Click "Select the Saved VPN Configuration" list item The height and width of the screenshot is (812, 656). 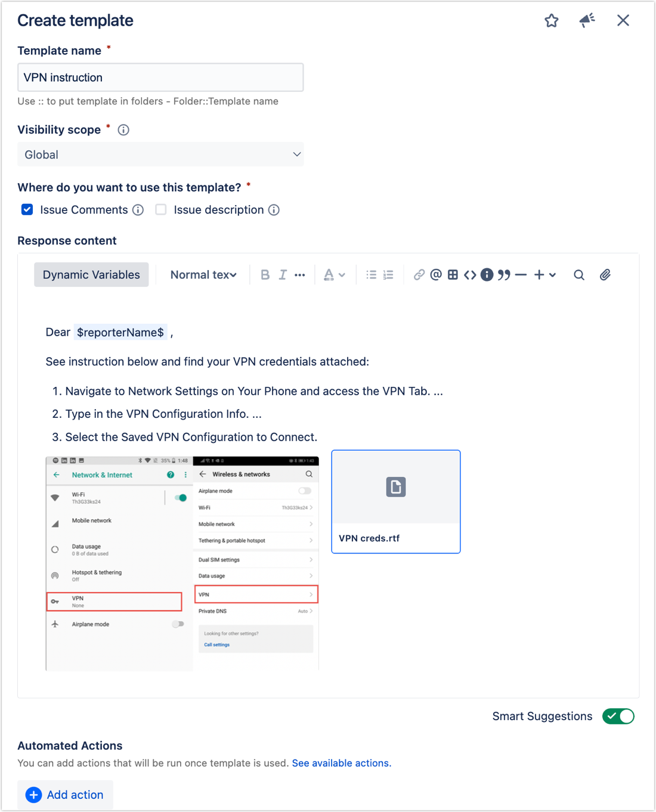coord(191,437)
